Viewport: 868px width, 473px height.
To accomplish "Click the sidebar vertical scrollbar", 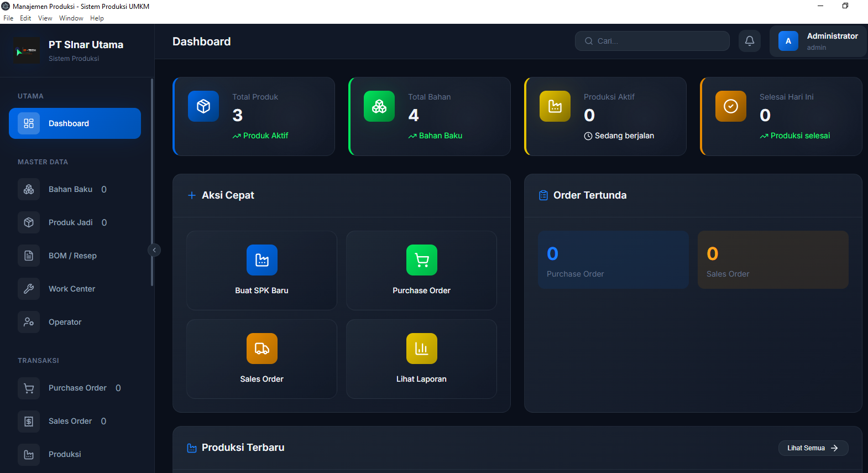I will point(152,183).
